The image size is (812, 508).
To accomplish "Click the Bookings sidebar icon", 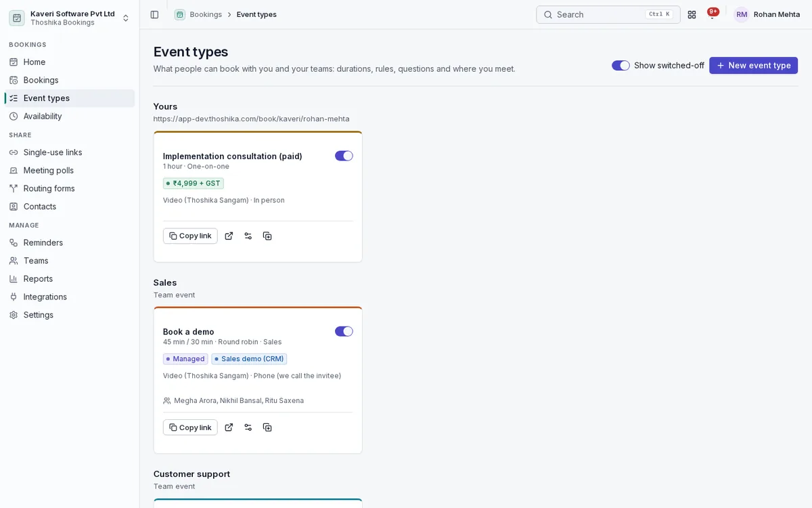I will click(14, 80).
